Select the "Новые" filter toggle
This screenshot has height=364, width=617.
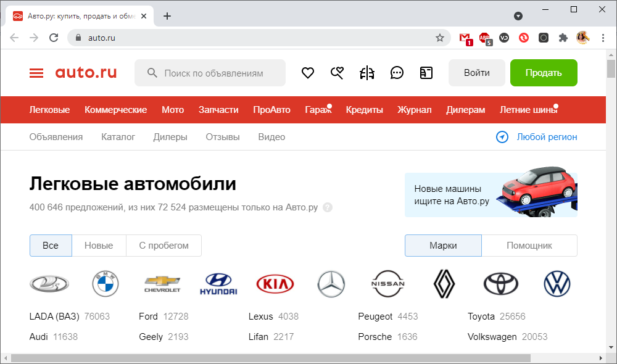[99, 246]
